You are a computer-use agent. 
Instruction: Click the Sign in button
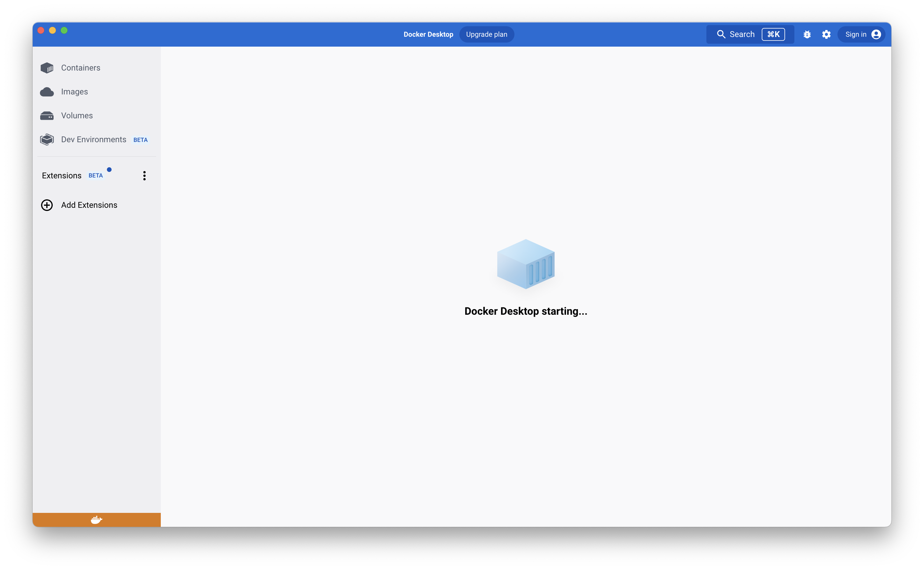pos(856,34)
